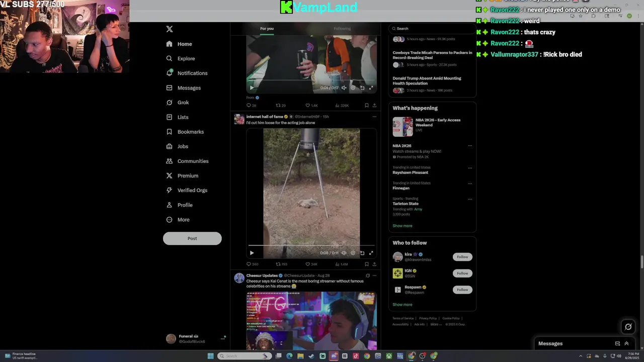Fullscreen the top feed video
The image size is (644, 362).
coord(371,88)
